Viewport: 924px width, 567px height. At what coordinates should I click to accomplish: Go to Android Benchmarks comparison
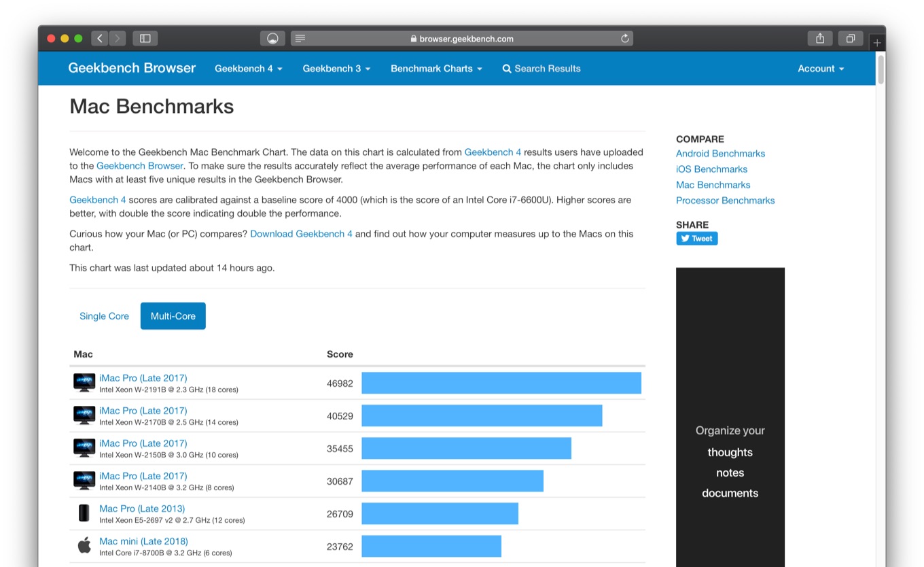[x=720, y=154]
